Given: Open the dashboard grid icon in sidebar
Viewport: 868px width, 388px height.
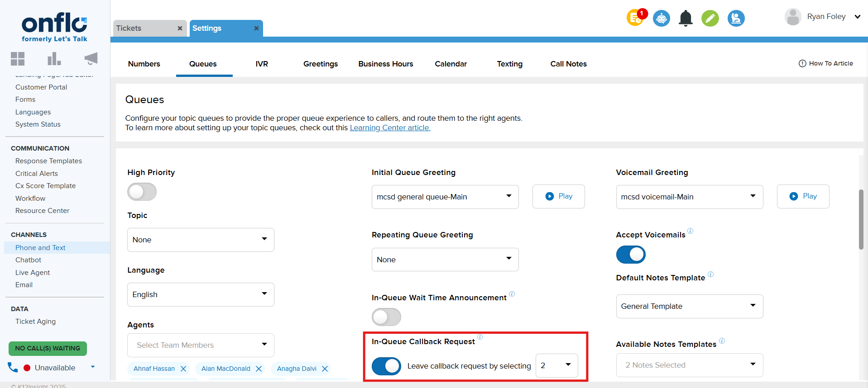Looking at the screenshot, I should [18, 59].
